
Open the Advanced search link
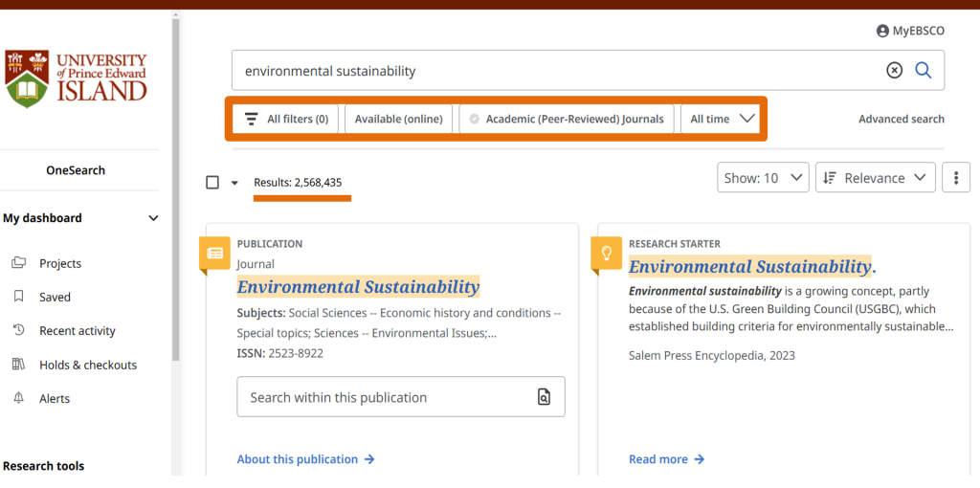pyautogui.click(x=902, y=119)
